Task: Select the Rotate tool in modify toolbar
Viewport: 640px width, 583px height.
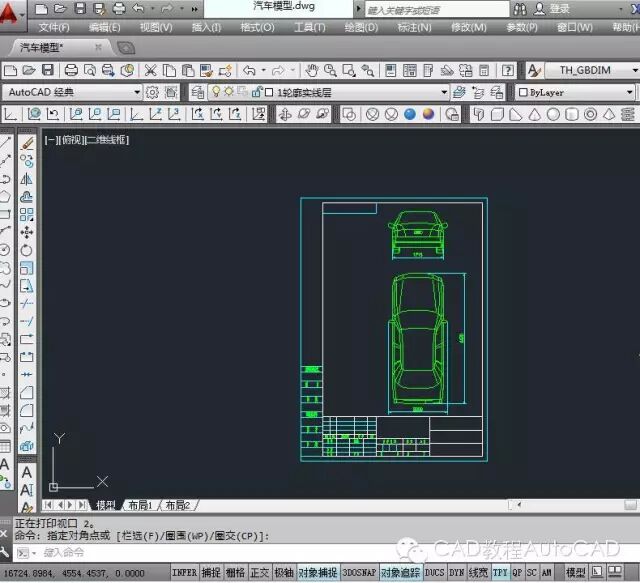Action: [27, 250]
